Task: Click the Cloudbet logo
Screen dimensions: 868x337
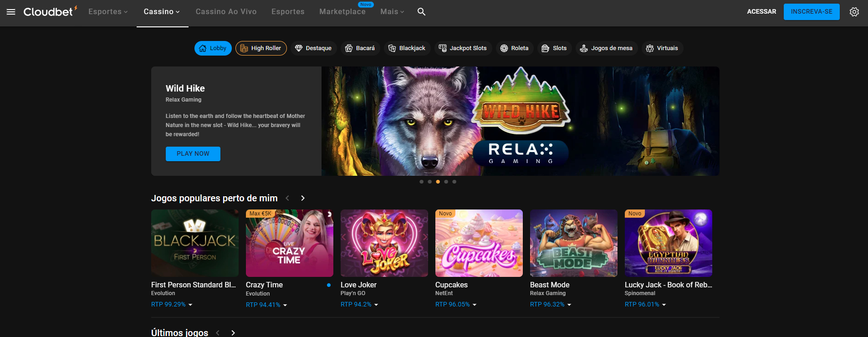Action: [50, 11]
